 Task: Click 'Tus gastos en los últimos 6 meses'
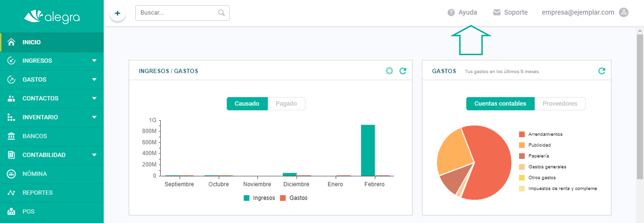tap(502, 72)
